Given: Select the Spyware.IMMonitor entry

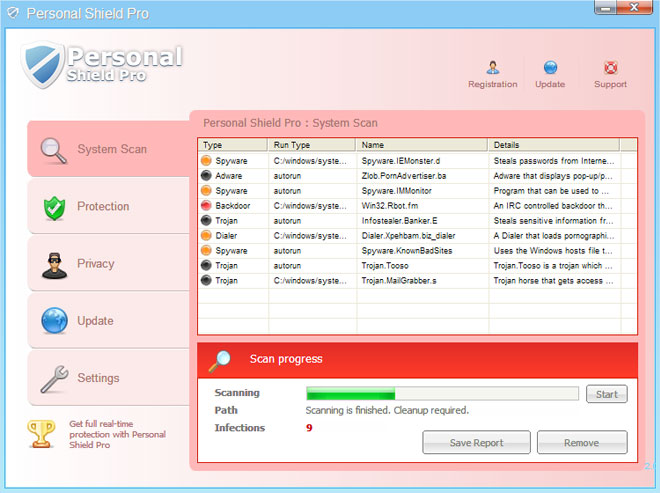Looking at the screenshot, I should 397,191.
